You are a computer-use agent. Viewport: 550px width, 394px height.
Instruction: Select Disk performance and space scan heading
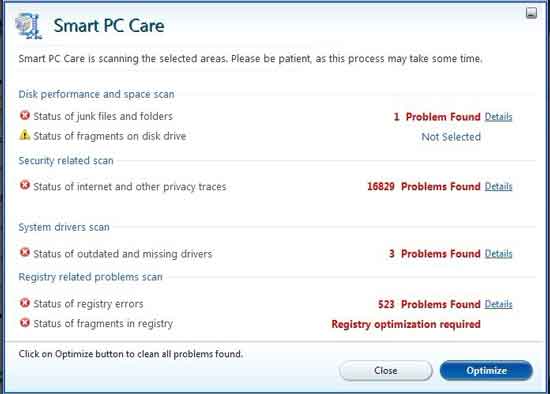[x=96, y=94]
